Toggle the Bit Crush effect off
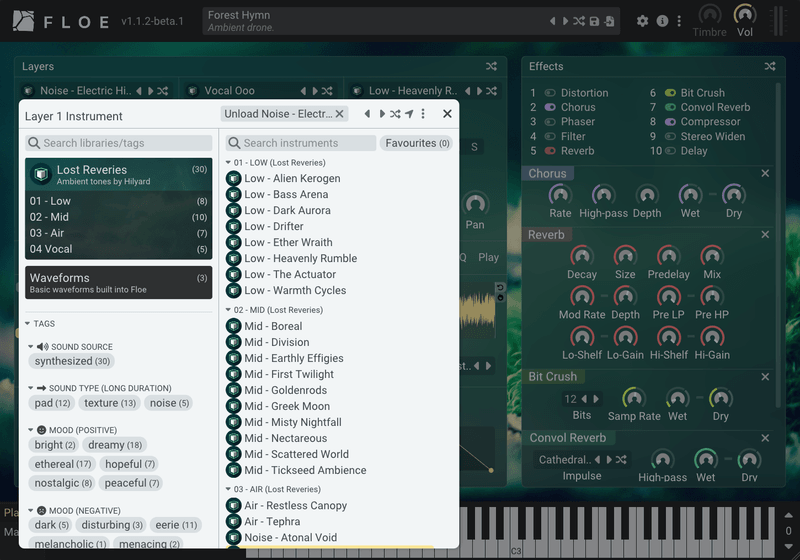 (670, 93)
